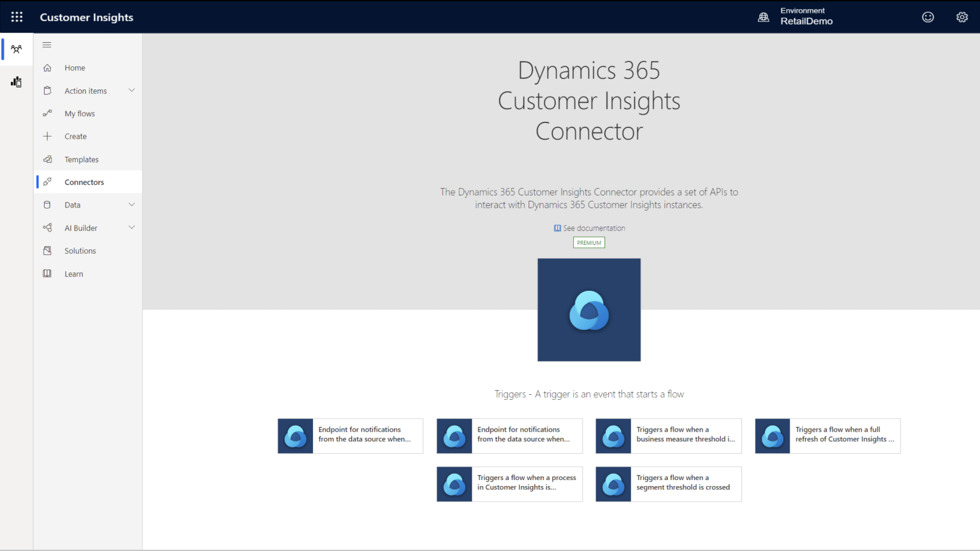The image size is (980, 551).
Task: Click the Action items clipboard icon
Action: (47, 91)
